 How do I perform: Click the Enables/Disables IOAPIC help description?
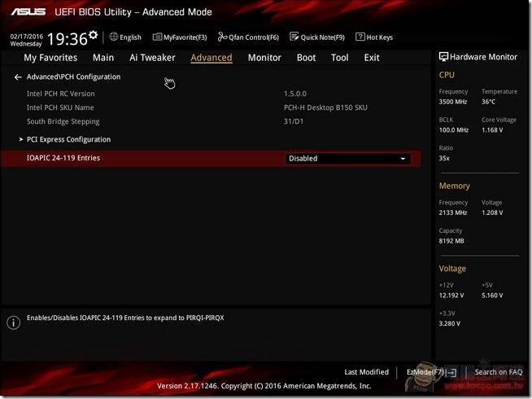(x=125, y=318)
